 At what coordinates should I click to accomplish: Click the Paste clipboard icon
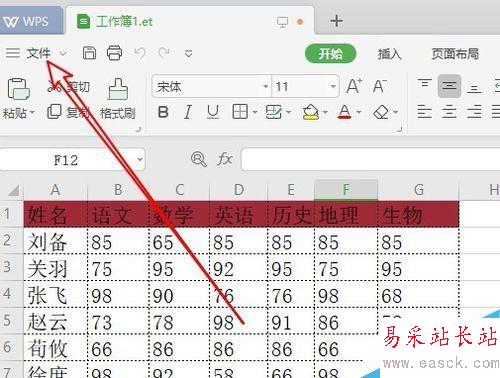tap(18, 88)
